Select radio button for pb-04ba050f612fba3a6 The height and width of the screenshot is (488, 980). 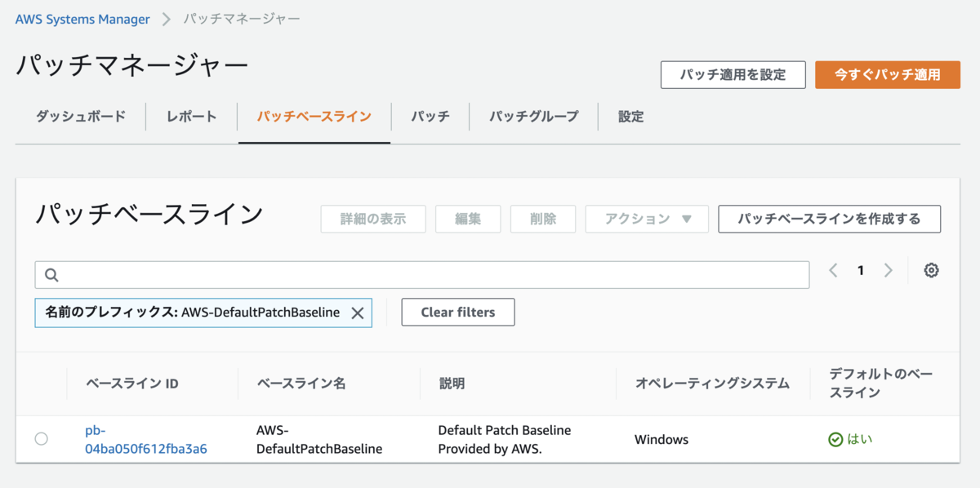(x=42, y=439)
